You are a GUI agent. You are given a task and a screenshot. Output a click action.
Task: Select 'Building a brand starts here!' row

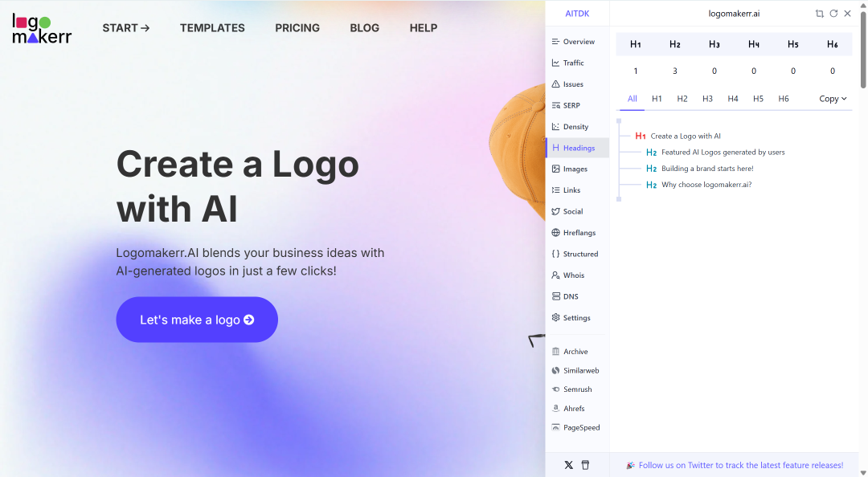point(700,168)
